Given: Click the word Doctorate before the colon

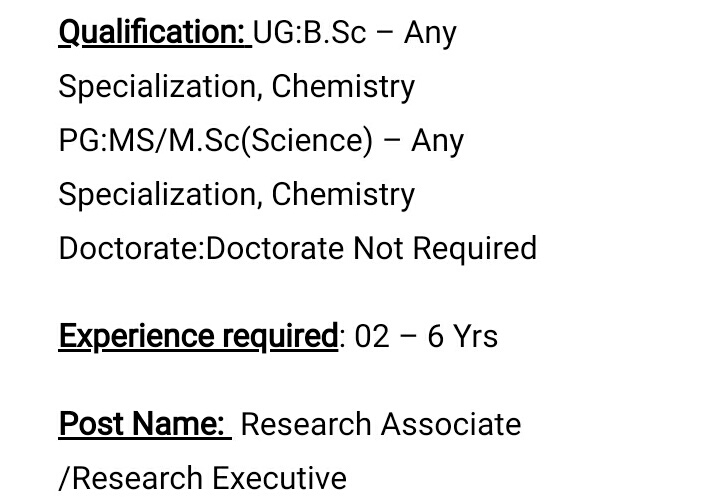Looking at the screenshot, I should [129, 249].
